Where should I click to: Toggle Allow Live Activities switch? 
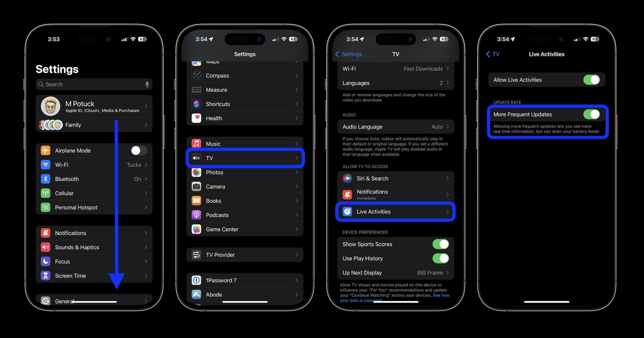pyautogui.click(x=593, y=79)
